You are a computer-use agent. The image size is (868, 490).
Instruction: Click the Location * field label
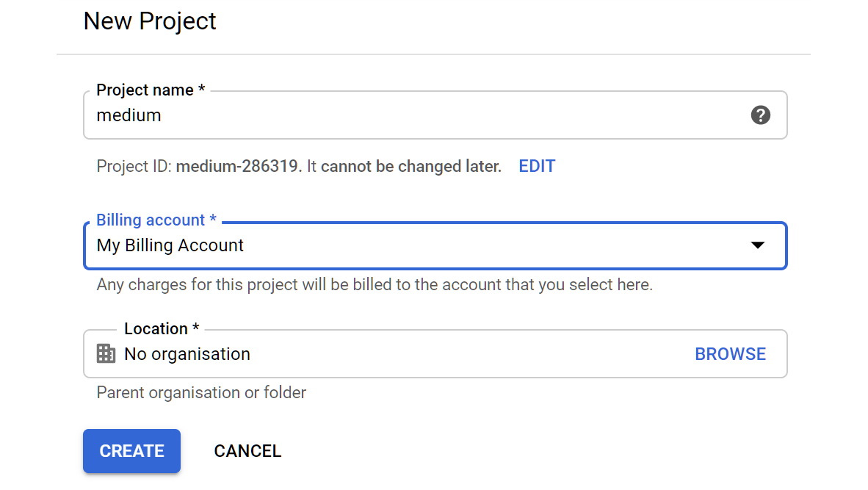pos(162,328)
